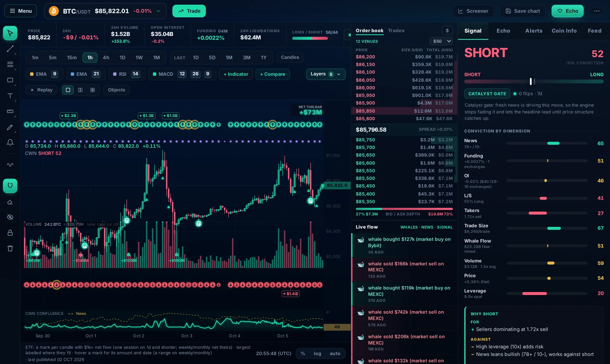Select the single chart layout
This screenshot has height=364, width=610.
click(x=68, y=90)
